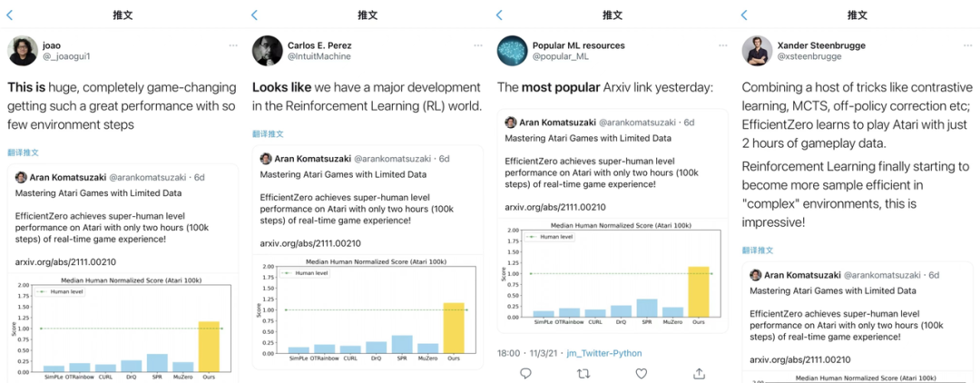
Task: Share the Popular ML resources tweet
Action: [x=699, y=373]
